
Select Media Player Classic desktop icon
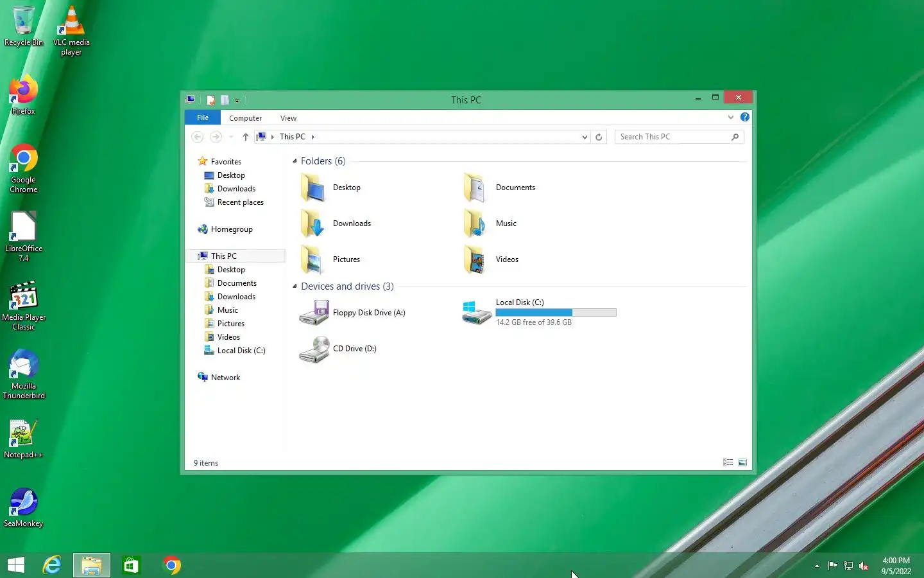point(24,306)
